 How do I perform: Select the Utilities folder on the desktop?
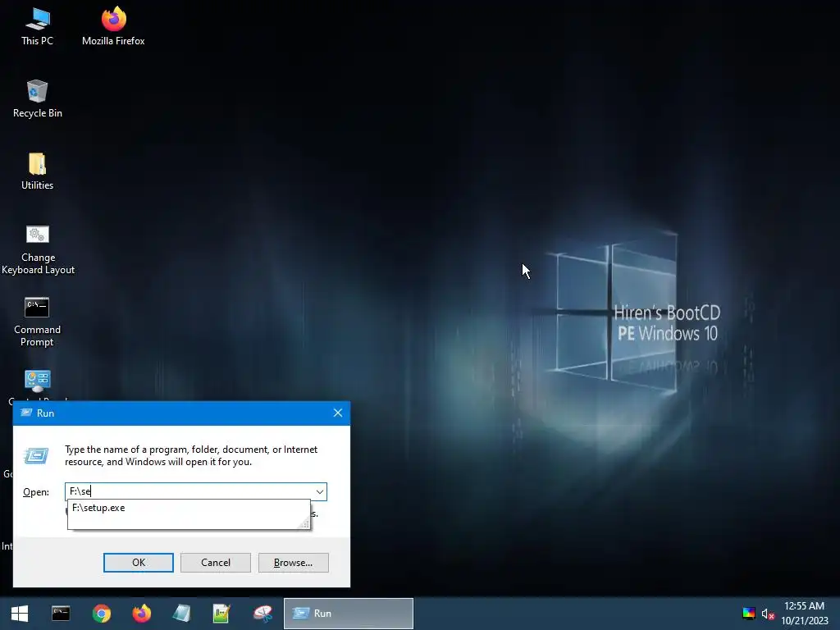click(38, 171)
